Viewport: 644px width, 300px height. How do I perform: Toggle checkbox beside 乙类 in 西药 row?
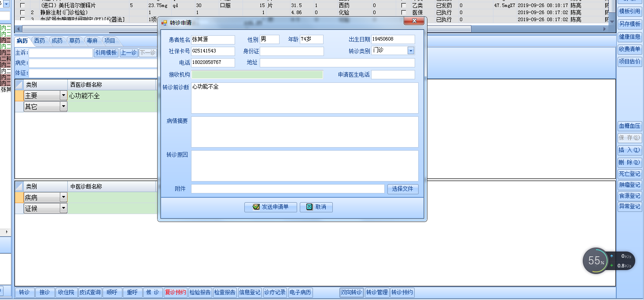[404, 5]
